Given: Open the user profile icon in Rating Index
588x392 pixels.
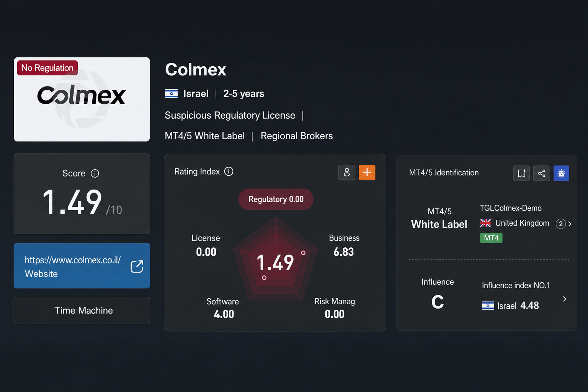Looking at the screenshot, I should [347, 172].
